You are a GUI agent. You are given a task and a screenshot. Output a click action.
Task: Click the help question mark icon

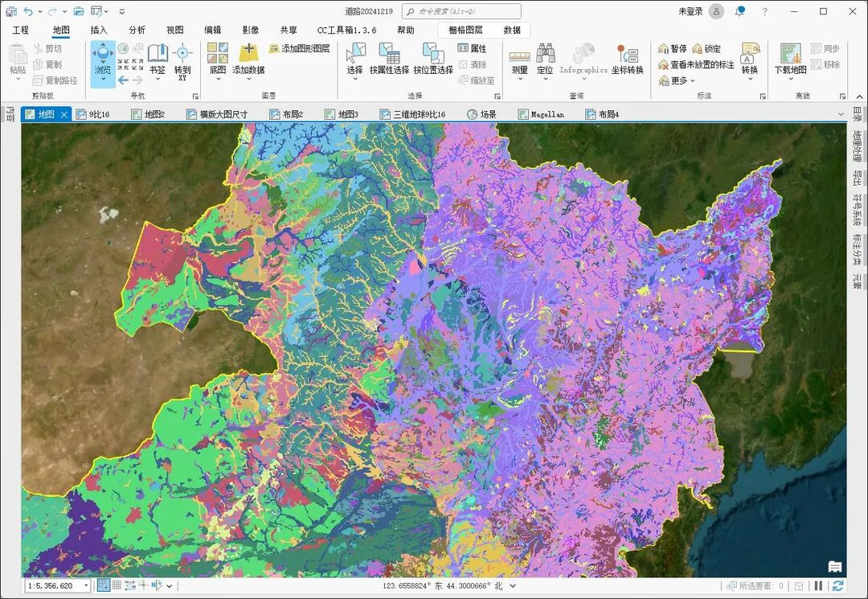[764, 11]
